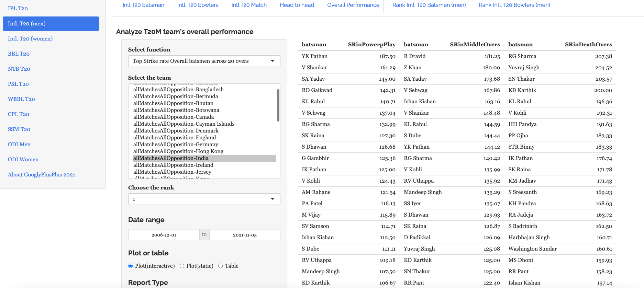Select allMatchesAllOpposition-England in team list
The image size is (644, 288).
175,138
